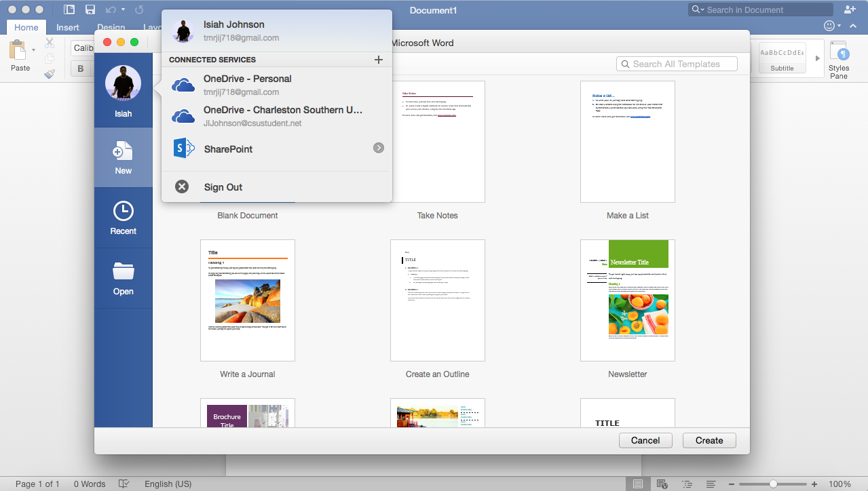Click the Paste clipboard icon
This screenshot has height=491, width=868.
coord(18,50)
